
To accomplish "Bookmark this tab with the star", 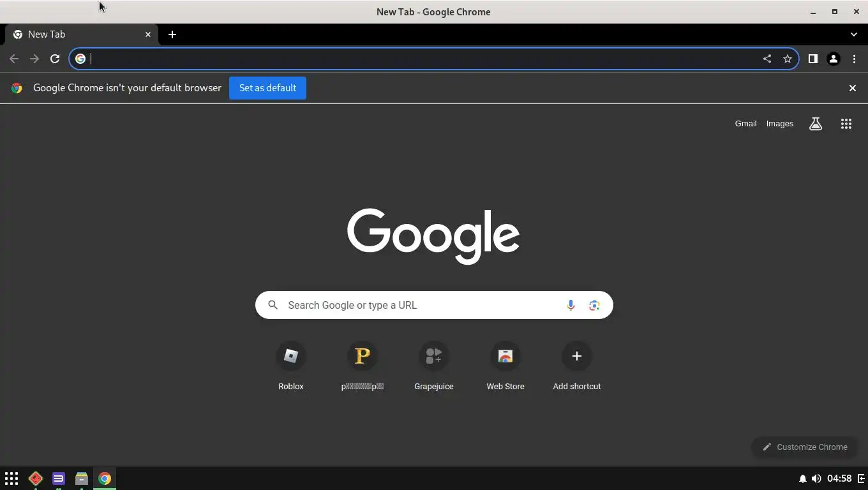I will (788, 59).
